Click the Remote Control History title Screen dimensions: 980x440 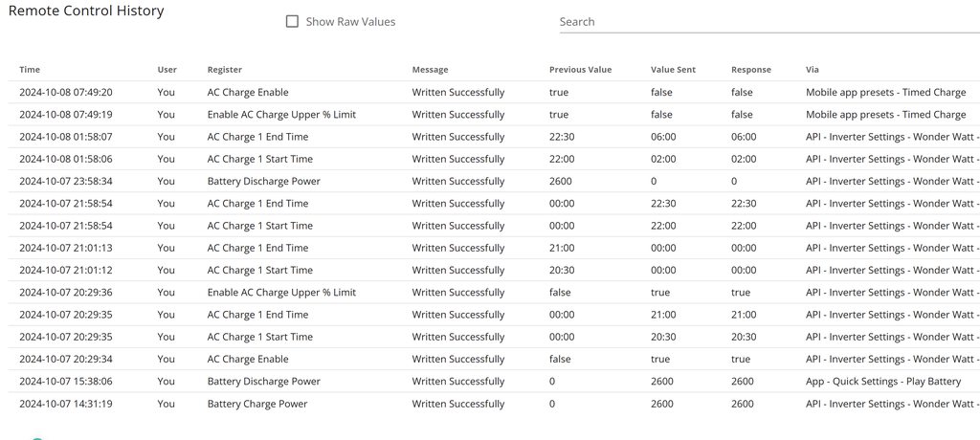click(86, 11)
